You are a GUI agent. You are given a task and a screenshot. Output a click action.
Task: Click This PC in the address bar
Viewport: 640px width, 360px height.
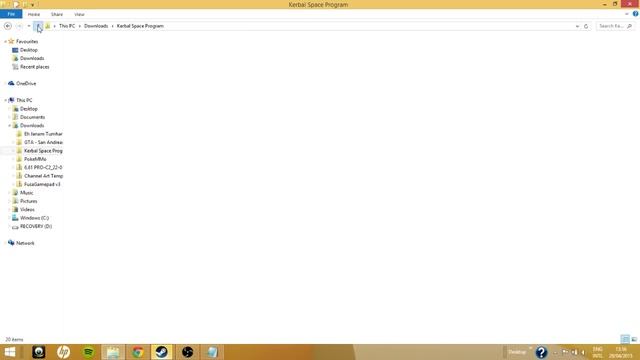67,26
